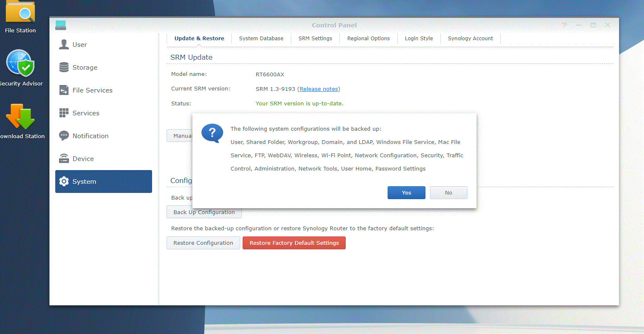
Task: Click the Control Panel help question mark
Action: (x=564, y=25)
